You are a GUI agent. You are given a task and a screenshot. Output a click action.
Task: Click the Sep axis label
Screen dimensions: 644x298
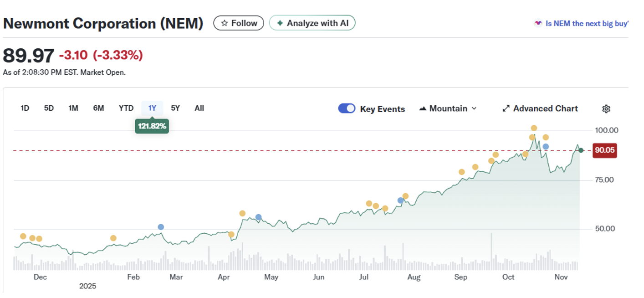pos(461,277)
